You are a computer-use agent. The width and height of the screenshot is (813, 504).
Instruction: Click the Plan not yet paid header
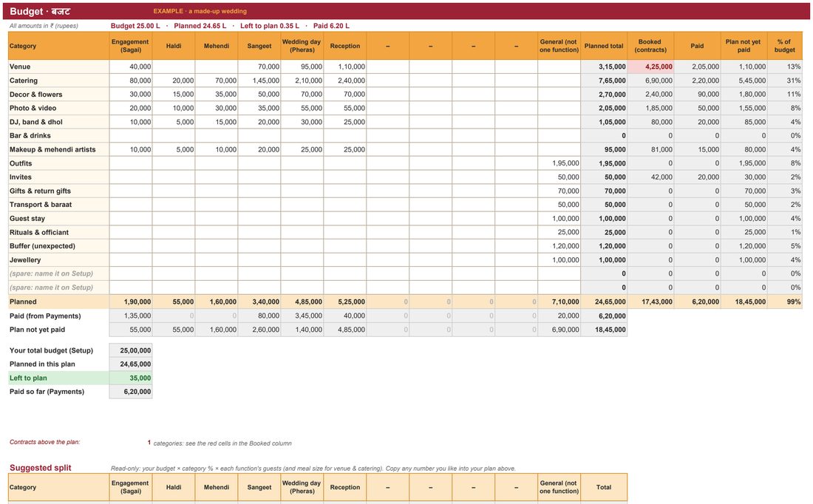tap(744, 46)
